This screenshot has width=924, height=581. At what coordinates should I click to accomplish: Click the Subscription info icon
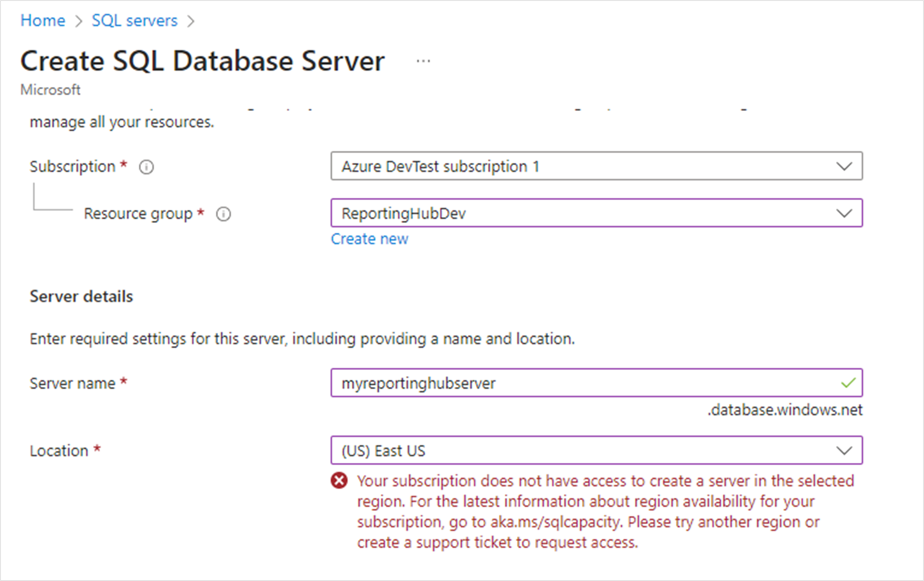tap(146, 167)
